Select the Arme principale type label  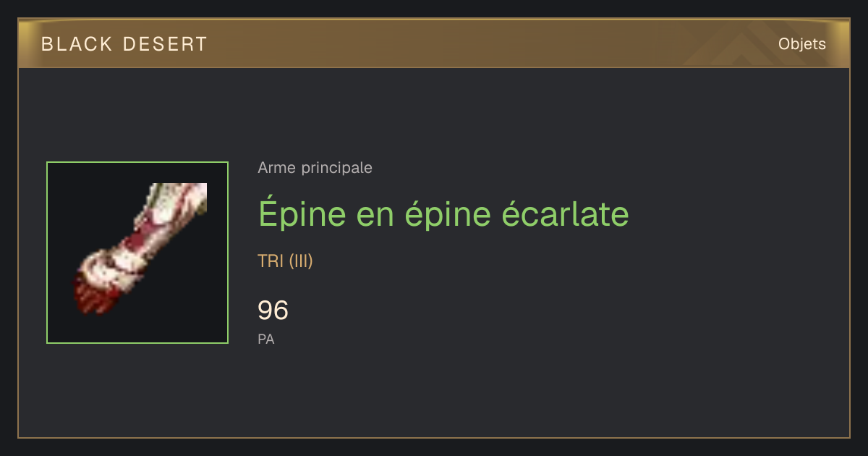coord(315,168)
